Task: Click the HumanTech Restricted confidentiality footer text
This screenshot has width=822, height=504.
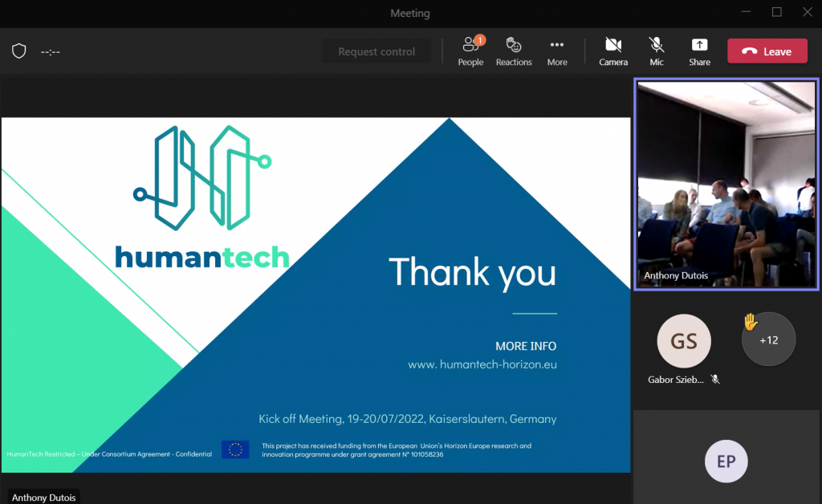Action: [x=109, y=454]
